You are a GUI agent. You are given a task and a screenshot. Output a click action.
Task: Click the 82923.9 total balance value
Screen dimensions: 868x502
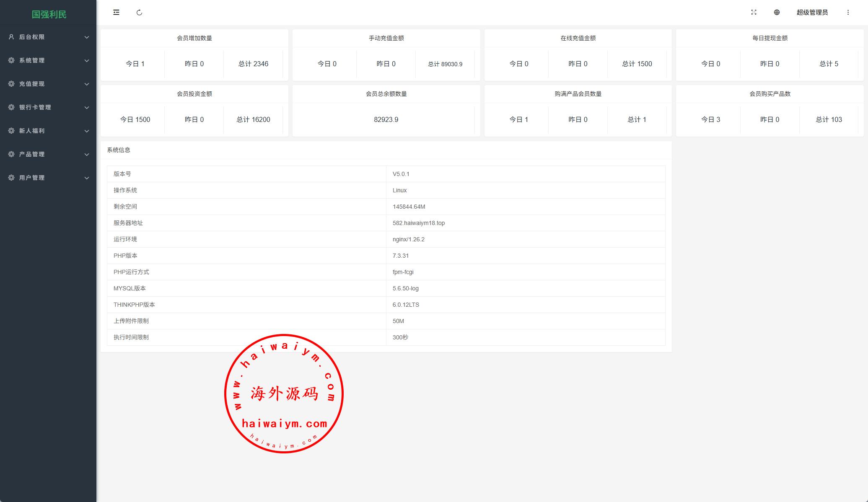[x=386, y=119]
